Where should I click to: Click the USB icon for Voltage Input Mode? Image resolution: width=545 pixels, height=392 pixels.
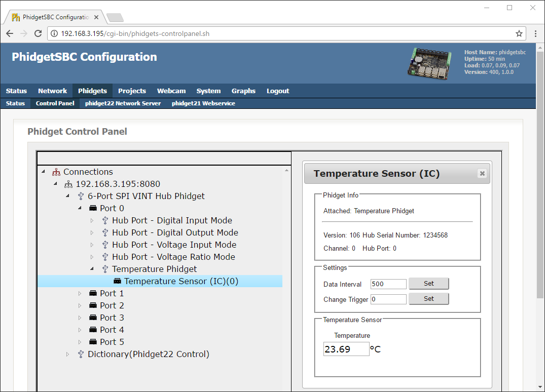click(105, 245)
